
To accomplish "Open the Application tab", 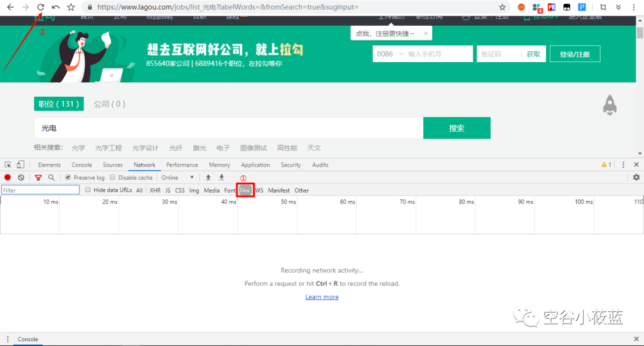I will [x=255, y=165].
